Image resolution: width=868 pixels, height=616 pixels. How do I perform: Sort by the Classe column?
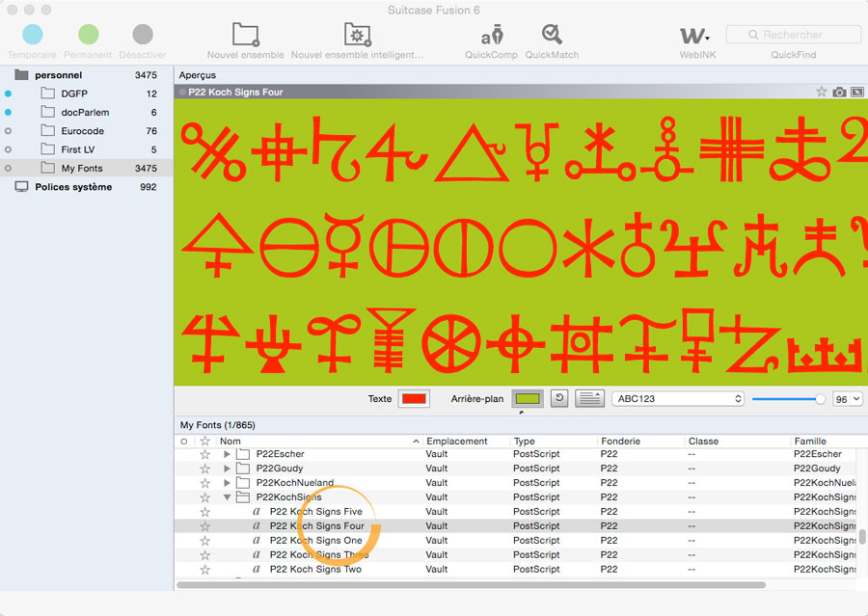(738, 442)
